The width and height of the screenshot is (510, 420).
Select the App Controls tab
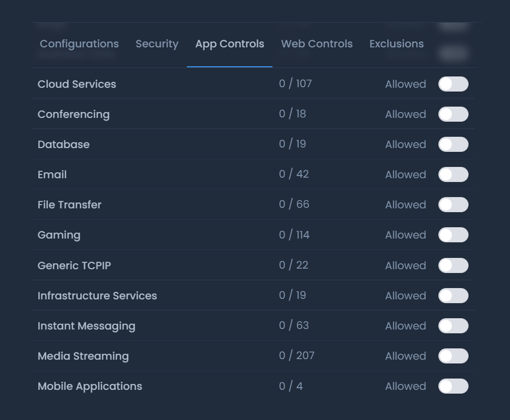[229, 44]
